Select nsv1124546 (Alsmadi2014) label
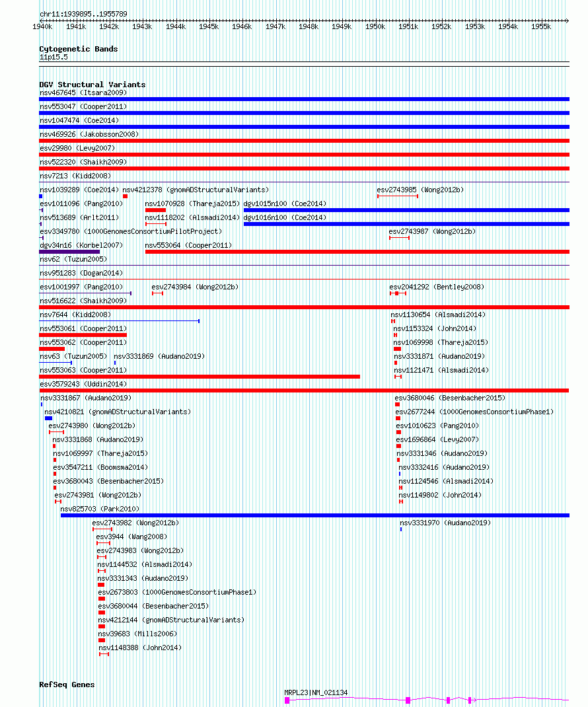Image resolution: width=588 pixels, height=707 pixels. click(445, 481)
